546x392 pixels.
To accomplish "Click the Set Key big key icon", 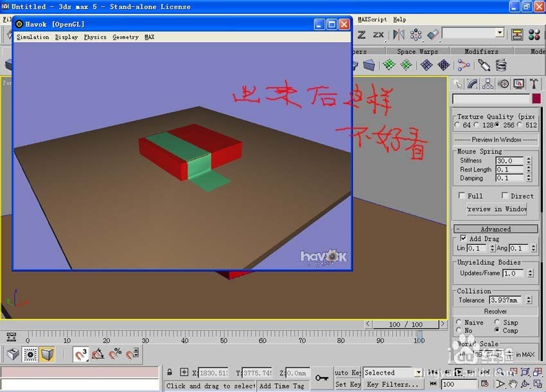I will point(321,378).
